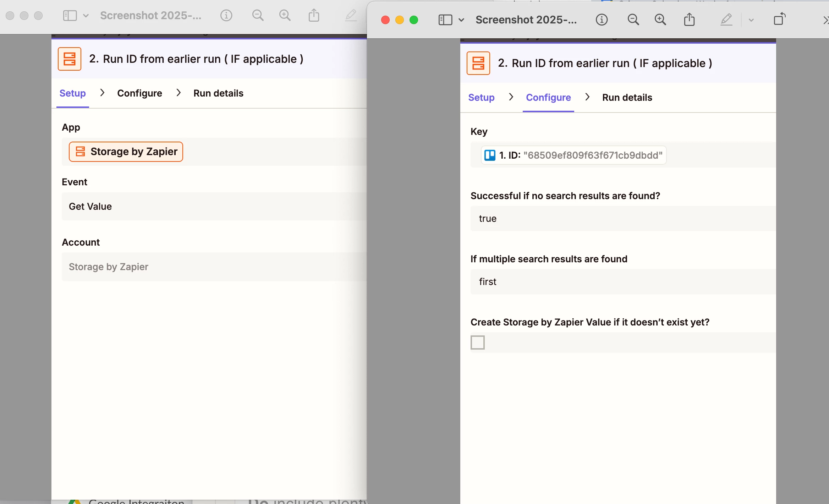Select the Configure tab in right panel
The width and height of the screenshot is (829, 504).
pos(548,98)
